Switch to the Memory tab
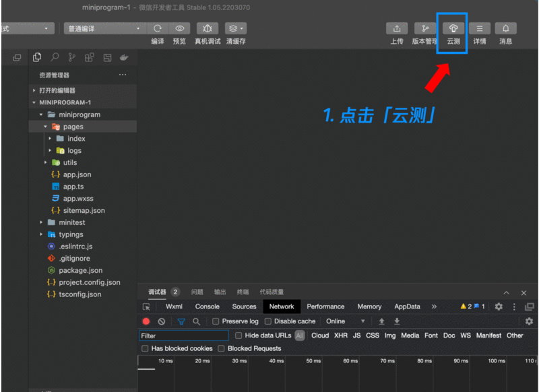 369,306
